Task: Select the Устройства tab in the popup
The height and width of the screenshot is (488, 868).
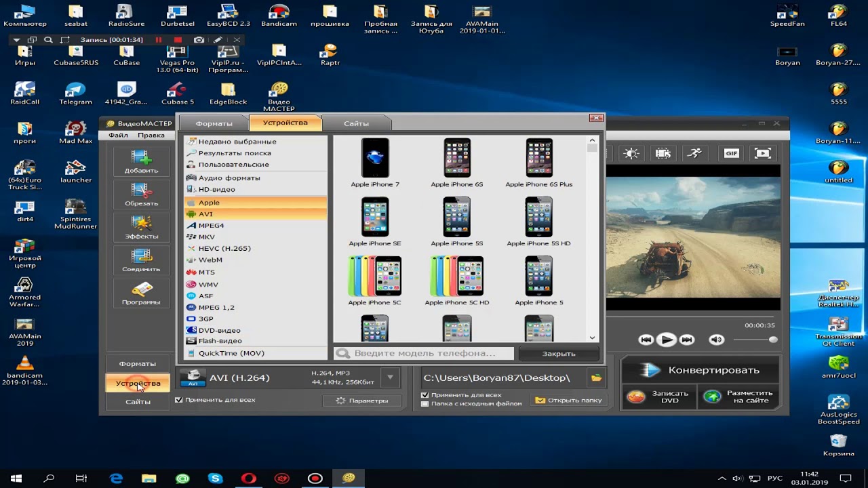Action: point(285,123)
